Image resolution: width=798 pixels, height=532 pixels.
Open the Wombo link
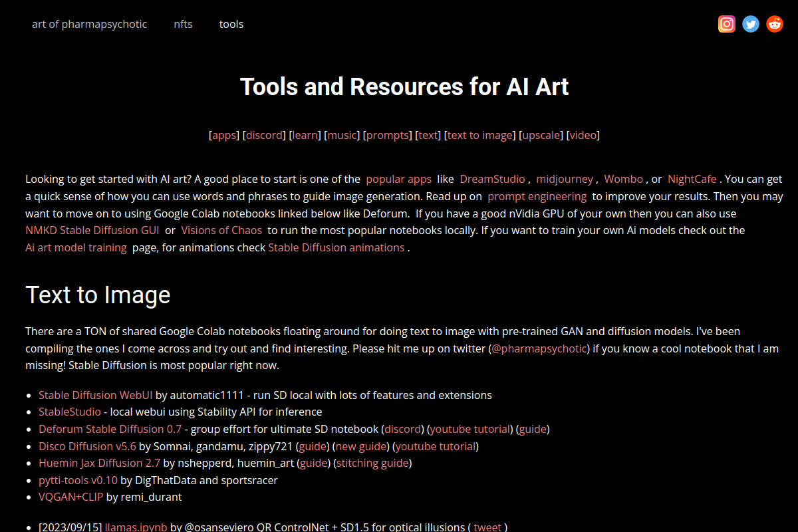pyautogui.click(x=624, y=179)
